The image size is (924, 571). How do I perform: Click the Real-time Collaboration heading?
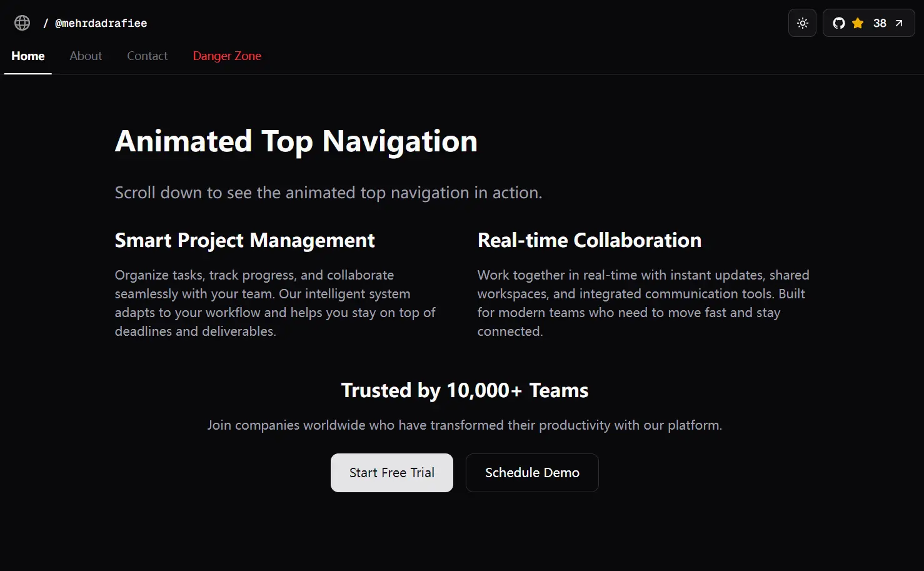click(x=589, y=241)
